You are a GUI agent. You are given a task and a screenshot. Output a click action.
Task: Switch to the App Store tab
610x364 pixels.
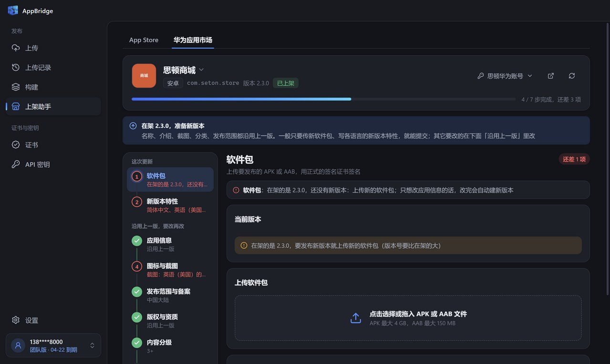pyautogui.click(x=144, y=40)
